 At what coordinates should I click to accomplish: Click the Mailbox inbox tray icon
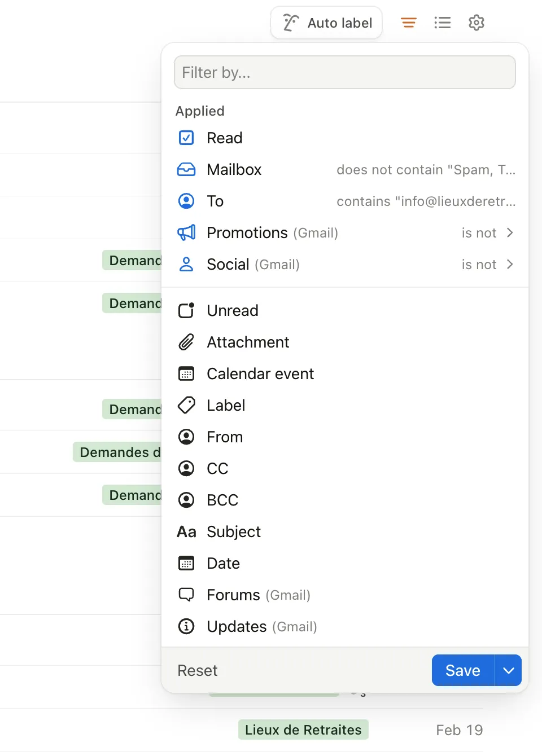(186, 170)
